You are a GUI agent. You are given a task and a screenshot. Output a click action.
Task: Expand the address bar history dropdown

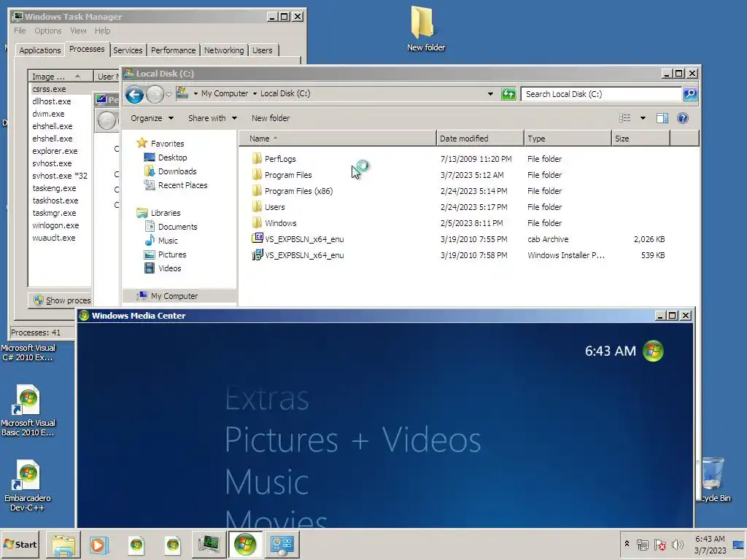(x=490, y=94)
